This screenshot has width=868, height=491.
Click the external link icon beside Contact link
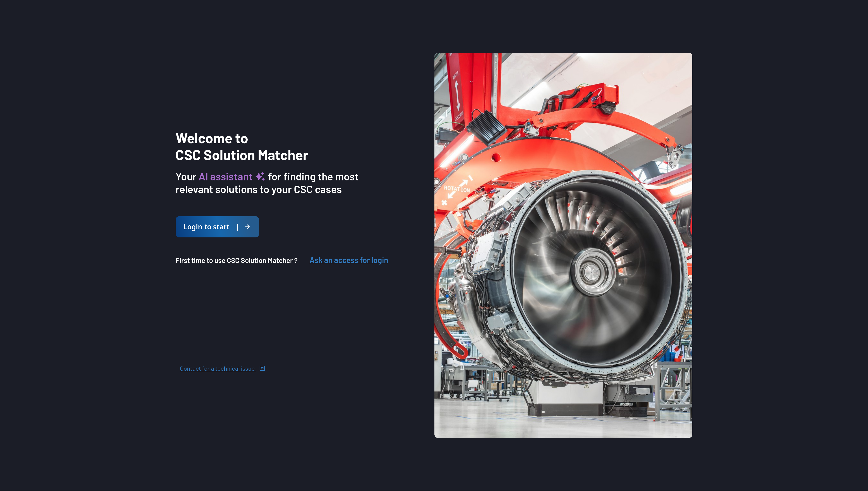[262, 368]
